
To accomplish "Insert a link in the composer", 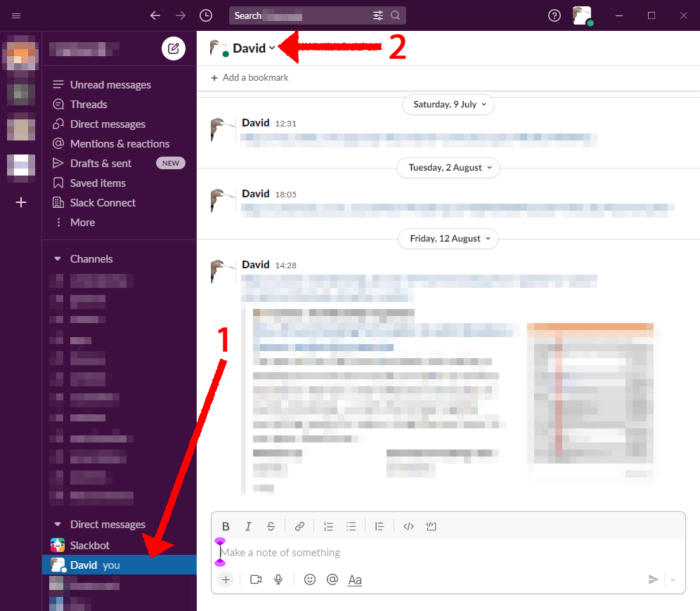I will click(299, 526).
